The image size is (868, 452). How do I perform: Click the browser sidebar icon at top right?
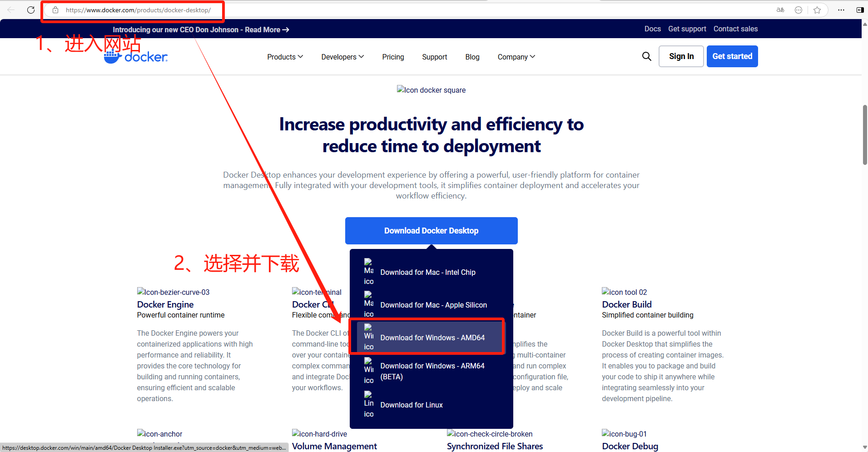click(860, 10)
